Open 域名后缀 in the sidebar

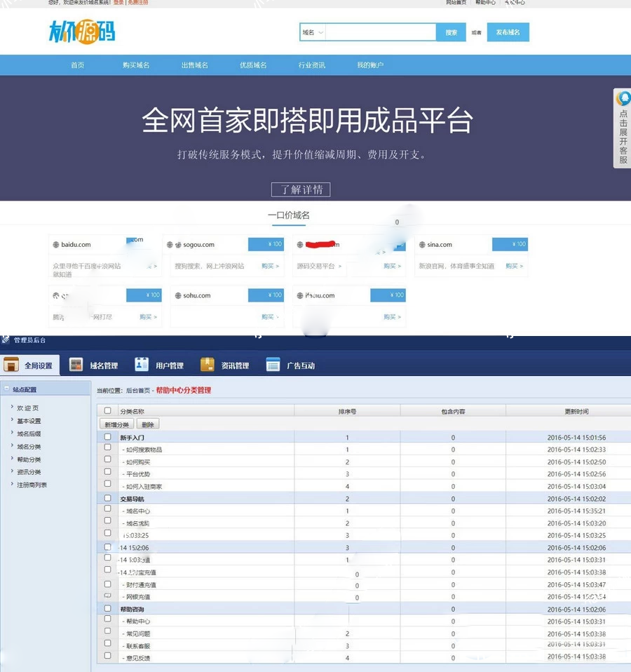click(x=29, y=434)
